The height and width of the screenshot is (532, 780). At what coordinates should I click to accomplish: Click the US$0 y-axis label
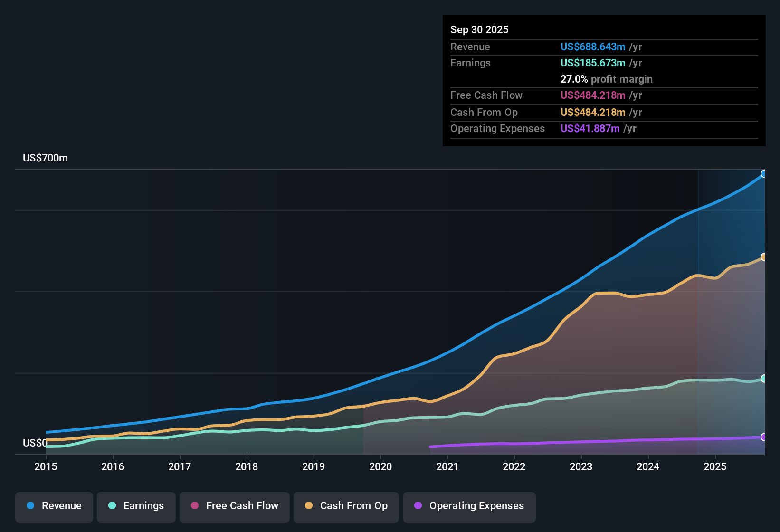pos(35,443)
